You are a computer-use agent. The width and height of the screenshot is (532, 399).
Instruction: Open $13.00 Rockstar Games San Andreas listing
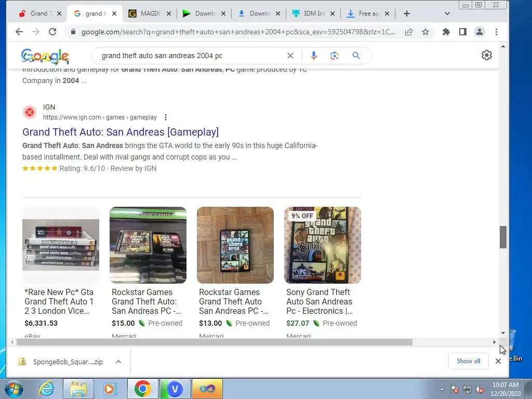pyautogui.click(x=233, y=302)
